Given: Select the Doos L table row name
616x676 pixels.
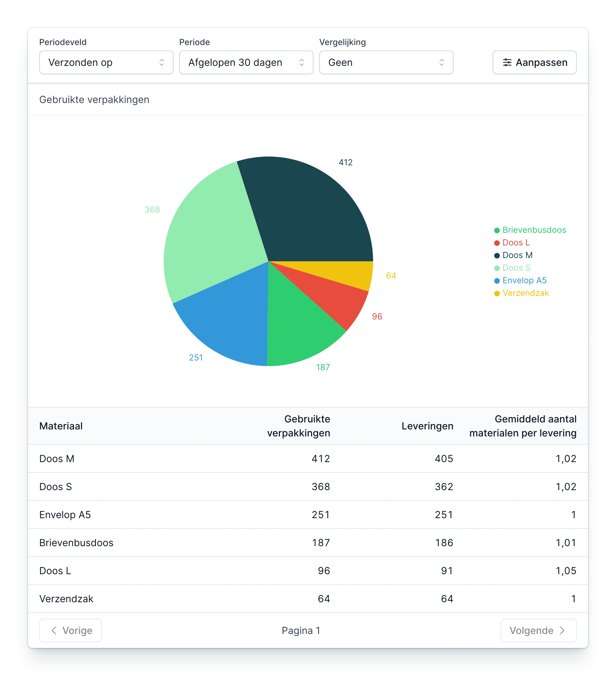Looking at the screenshot, I should (55, 571).
